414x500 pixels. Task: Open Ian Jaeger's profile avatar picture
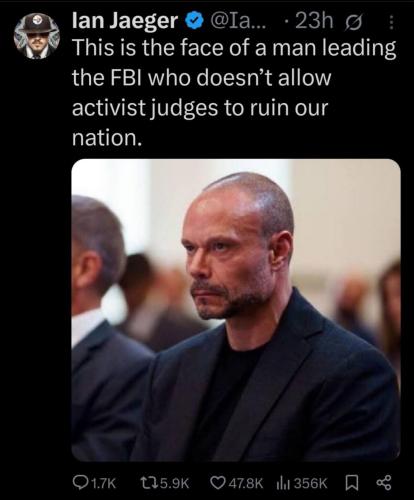(37, 36)
